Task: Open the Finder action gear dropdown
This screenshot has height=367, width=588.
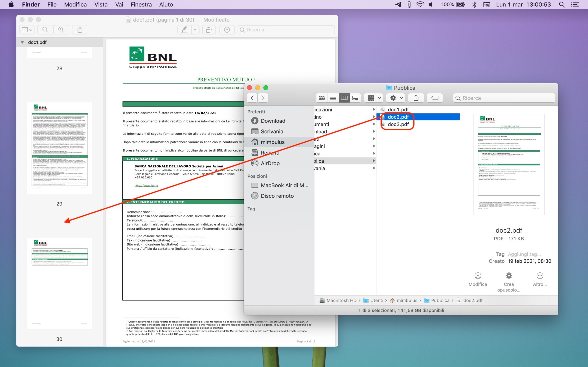Action: point(396,98)
